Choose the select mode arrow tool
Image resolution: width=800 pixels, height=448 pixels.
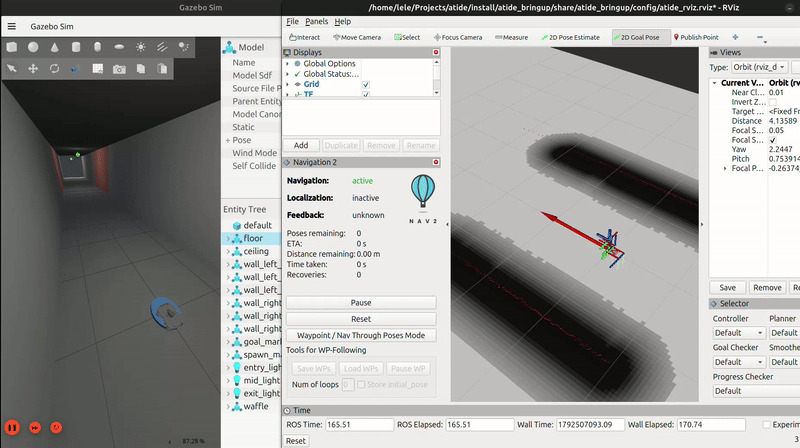coord(12,68)
